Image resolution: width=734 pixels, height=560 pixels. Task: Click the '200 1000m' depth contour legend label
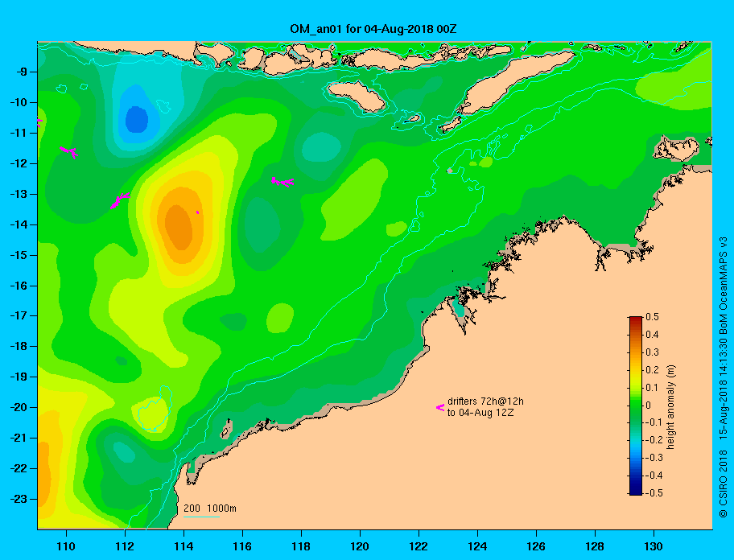tap(210, 508)
